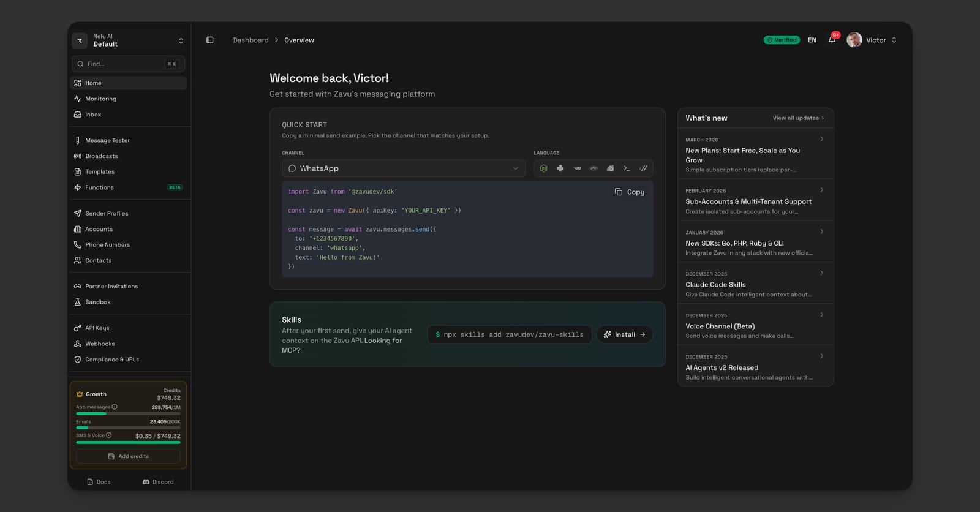Copy the quick start code snippet
The height and width of the screenshot is (512, 980).
tap(630, 192)
